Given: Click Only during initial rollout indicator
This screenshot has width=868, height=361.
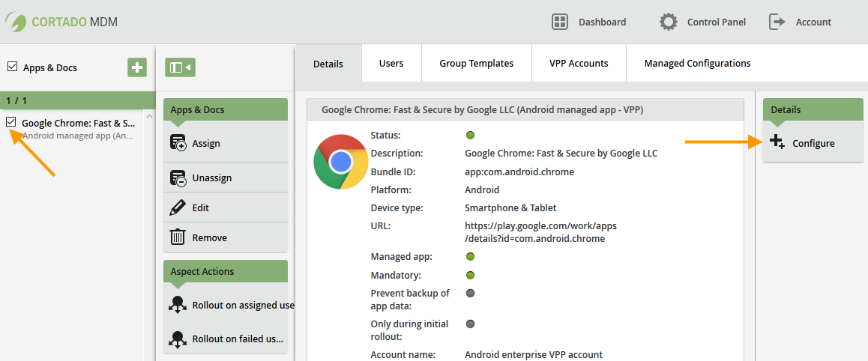Looking at the screenshot, I should (471, 324).
